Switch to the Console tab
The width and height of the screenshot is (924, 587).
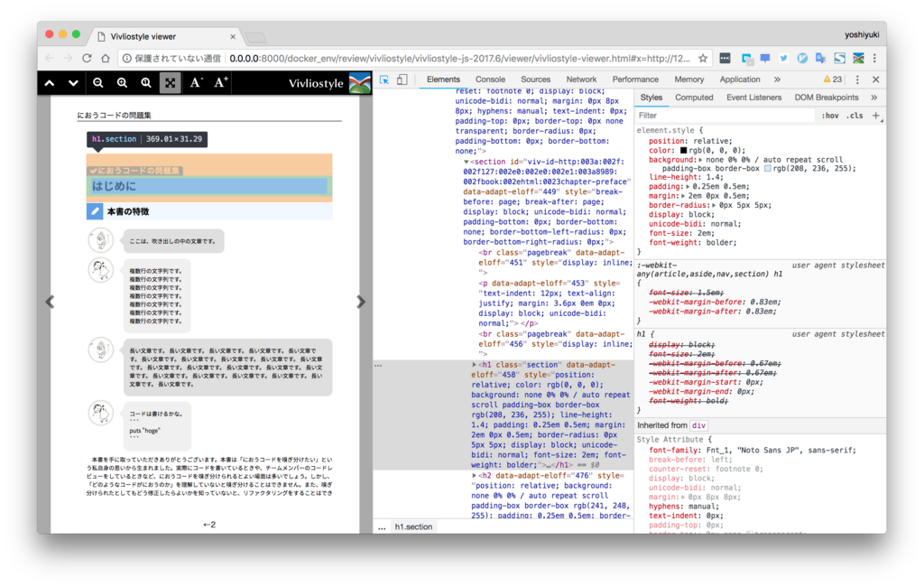pyautogui.click(x=490, y=79)
